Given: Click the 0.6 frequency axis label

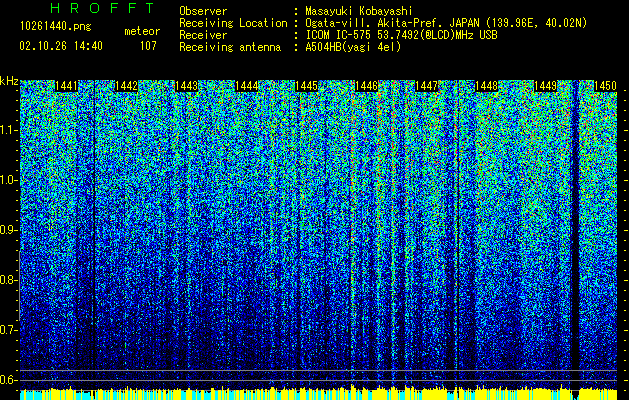Looking at the screenshot, I should [8, 380].
